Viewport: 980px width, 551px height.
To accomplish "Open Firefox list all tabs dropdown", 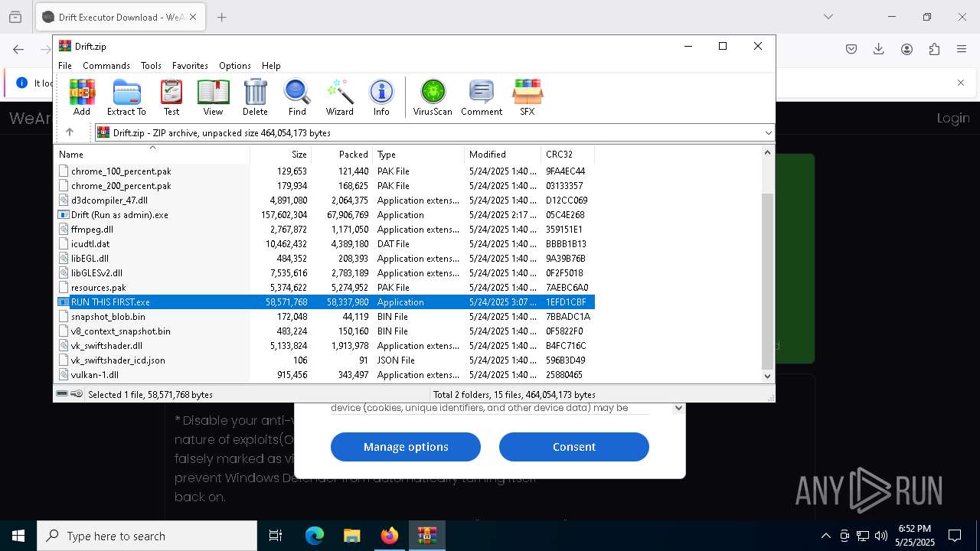I will [x=828, y=17].
